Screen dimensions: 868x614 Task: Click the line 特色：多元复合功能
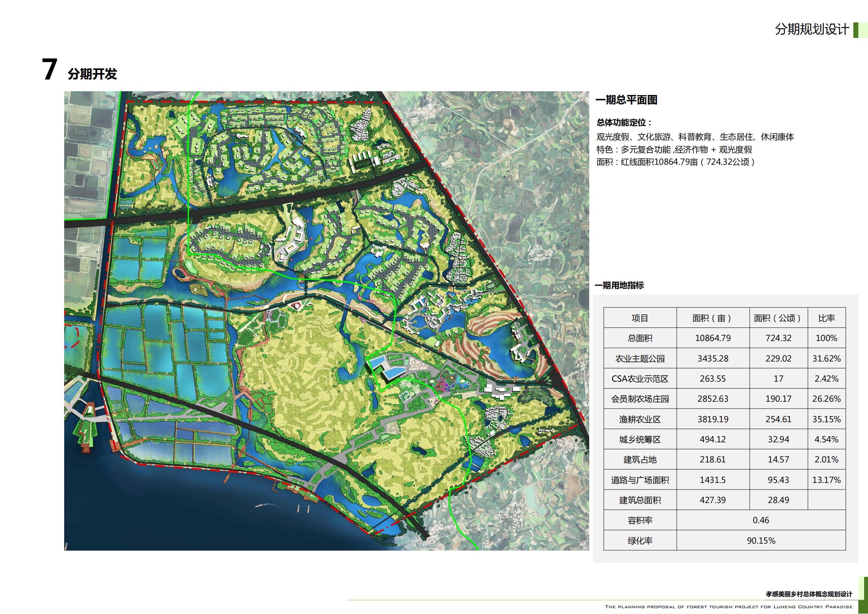(674, 150)
